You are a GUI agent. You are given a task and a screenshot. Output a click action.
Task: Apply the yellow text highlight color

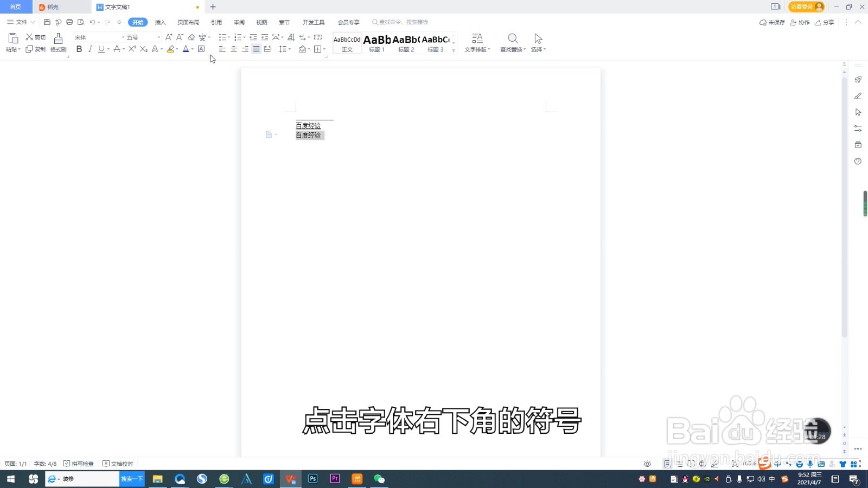tap(170, 49)
